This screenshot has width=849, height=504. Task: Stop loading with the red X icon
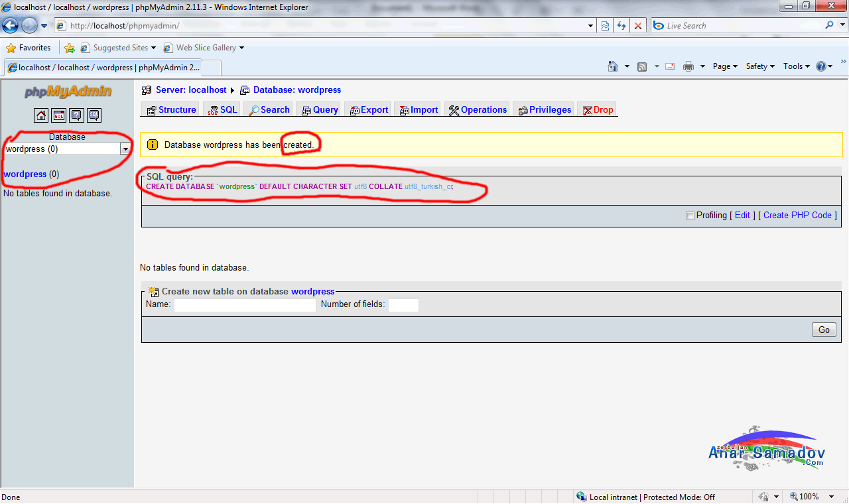coord(638,26)
